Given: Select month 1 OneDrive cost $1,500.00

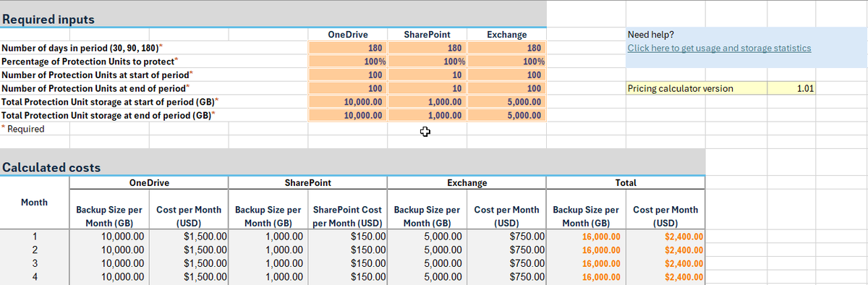Looking at the screenshot, I should click(189, 237).
